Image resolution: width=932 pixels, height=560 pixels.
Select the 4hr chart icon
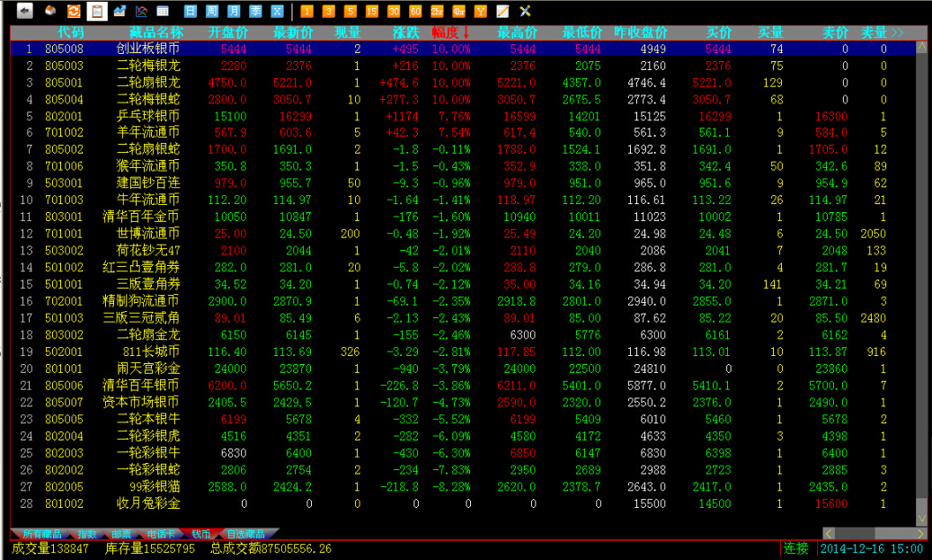(459, 11)
